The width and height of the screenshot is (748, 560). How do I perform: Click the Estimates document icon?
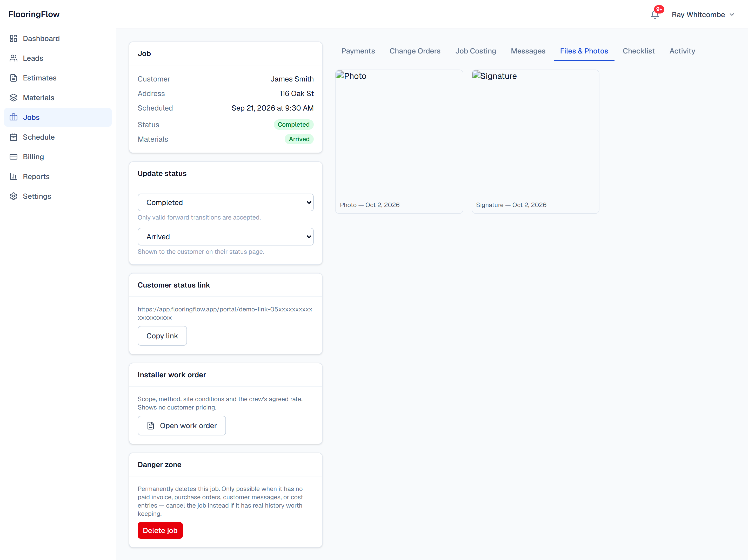[x=14, y=78]
